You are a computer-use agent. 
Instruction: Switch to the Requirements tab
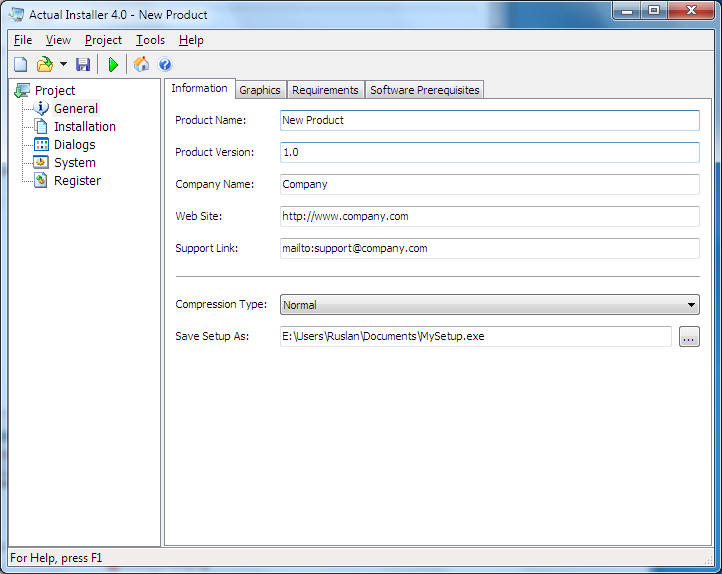pos(325,90)
